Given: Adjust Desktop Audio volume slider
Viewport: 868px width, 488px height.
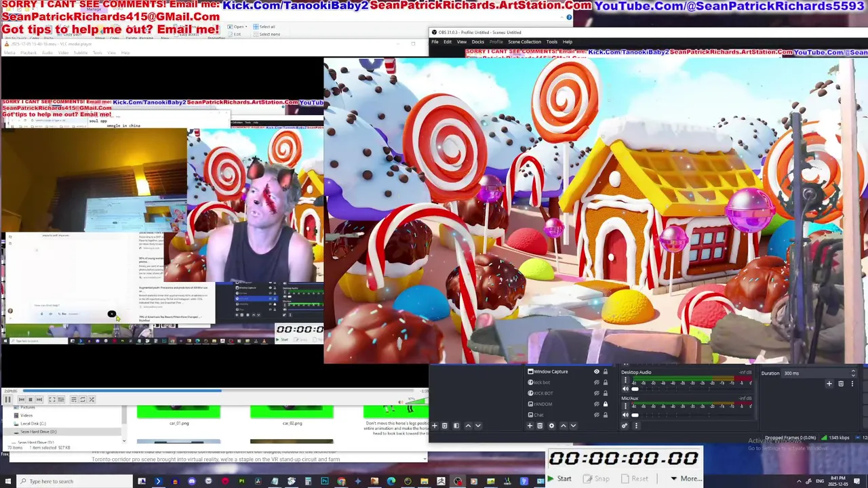Looking at the screenshot, I should [x=693, y=389].
